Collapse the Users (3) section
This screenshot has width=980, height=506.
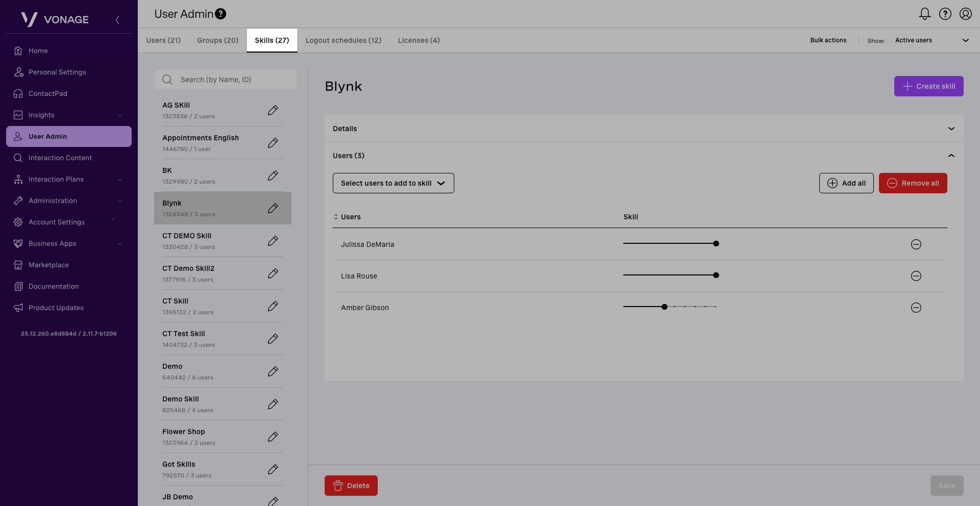[951, 156]
